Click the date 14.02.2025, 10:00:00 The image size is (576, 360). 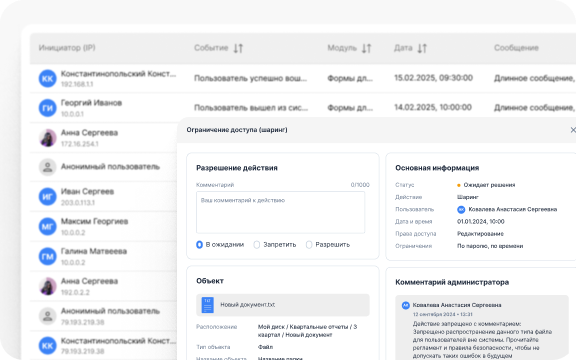click(x=433, y=107)
